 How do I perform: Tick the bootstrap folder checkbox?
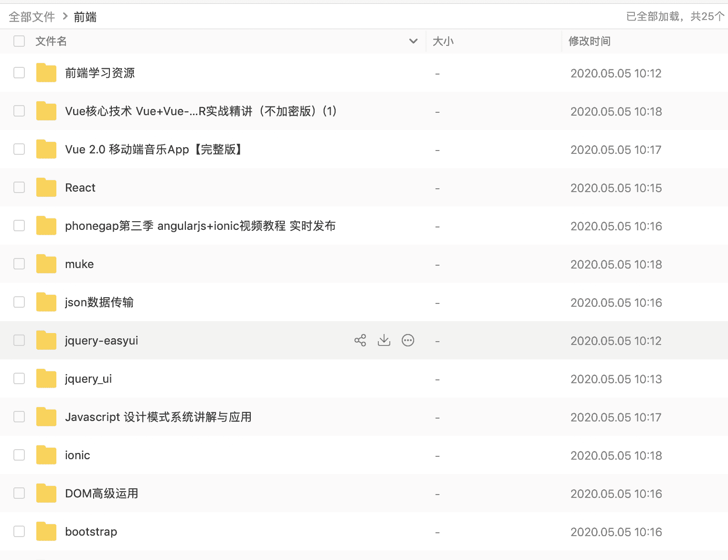tap(19, 531)
